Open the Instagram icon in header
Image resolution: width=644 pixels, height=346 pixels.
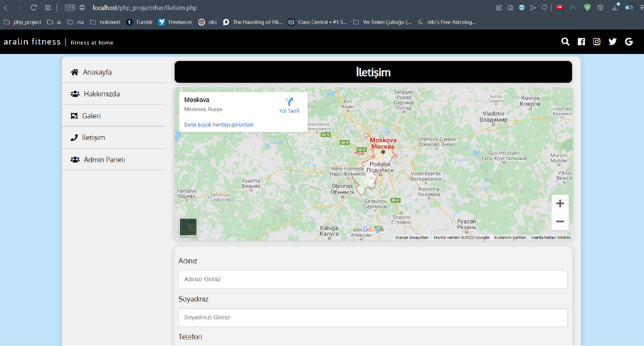point(596,41)
